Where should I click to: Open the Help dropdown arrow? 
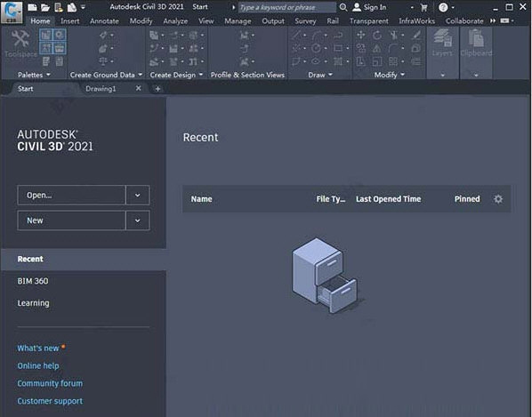[x=453, y=7]
